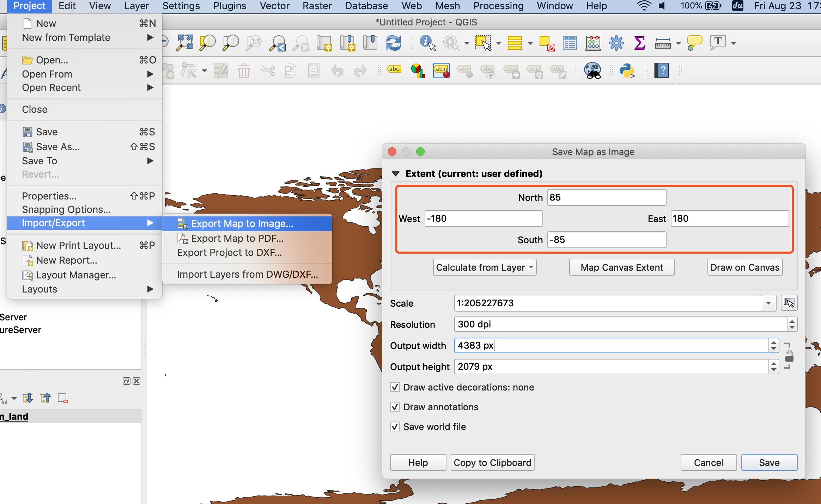Click the Help Contents question mark icon
The height and width of the screenshot is (504, 821).
tap(662, 70)
